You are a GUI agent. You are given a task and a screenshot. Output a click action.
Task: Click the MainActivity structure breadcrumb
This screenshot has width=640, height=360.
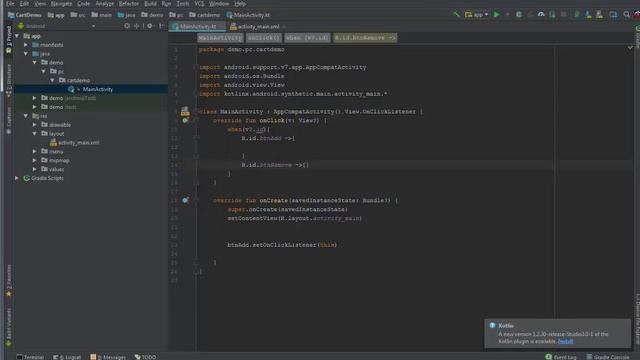(x=220, y=38)
